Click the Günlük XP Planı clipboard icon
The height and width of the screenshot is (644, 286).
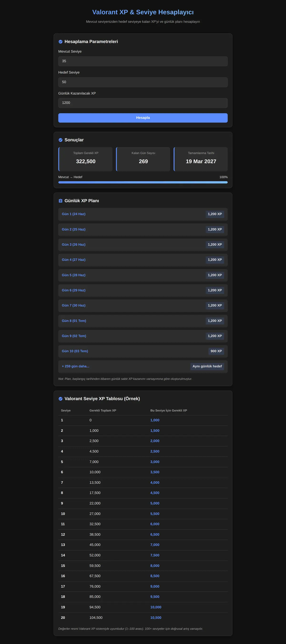pyautogui.click(x=60, y=201)
